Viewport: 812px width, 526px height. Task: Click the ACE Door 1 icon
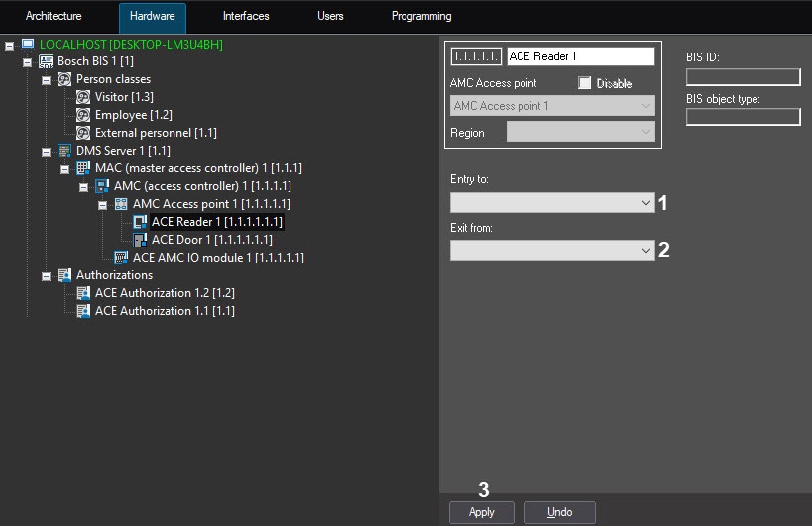tap(140, 240)
